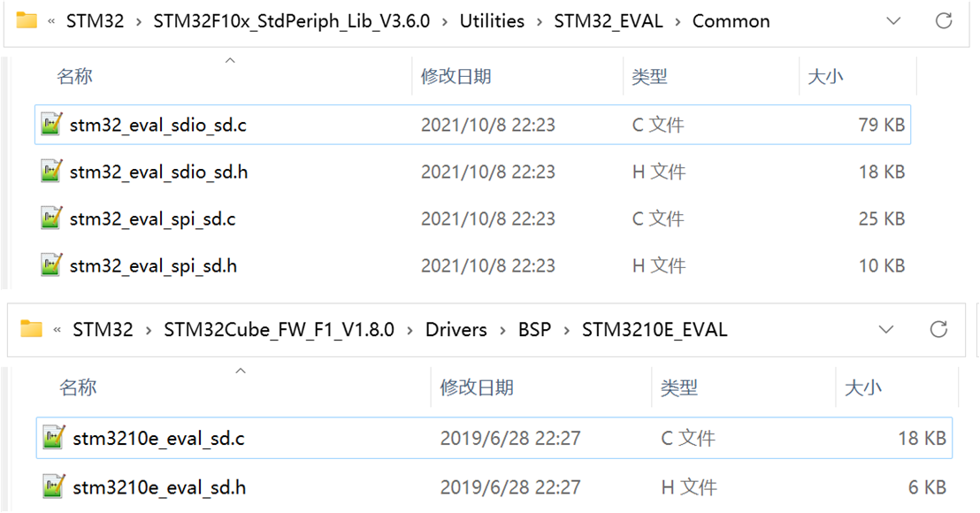Navigate to STM32F10x_StdPeriph_Lib_V3.6.0 breadcrumb

pos(292,21)
